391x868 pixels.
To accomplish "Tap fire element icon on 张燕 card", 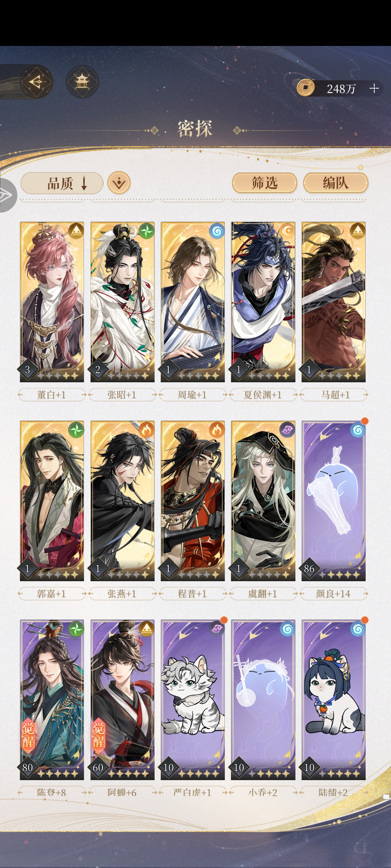I will click(146, 430).
